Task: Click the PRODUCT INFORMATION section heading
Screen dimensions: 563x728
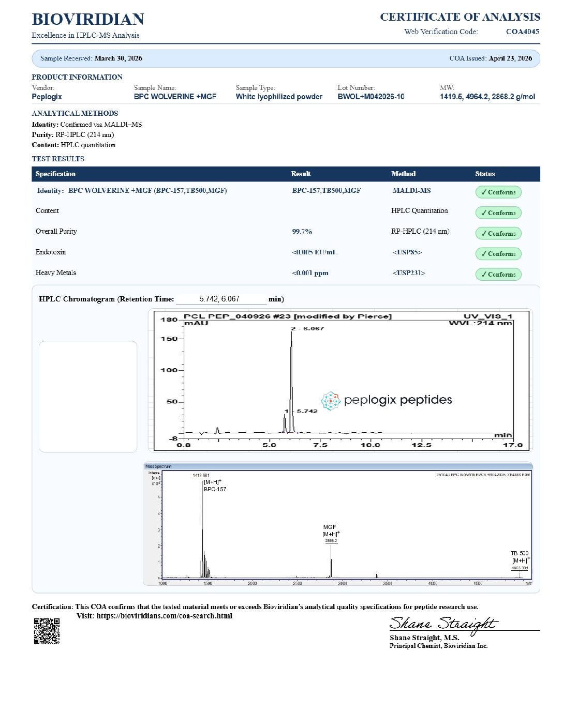Action: [x=77, y=77]
